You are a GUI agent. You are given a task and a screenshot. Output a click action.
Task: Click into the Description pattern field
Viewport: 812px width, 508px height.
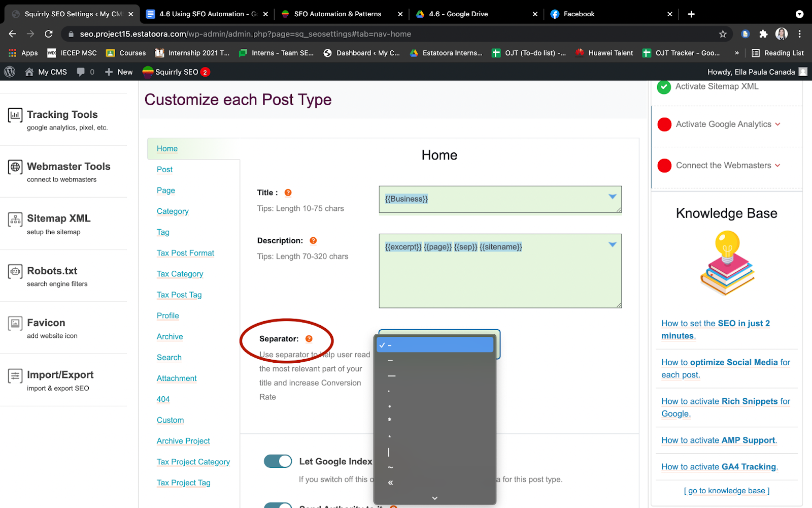pyautogui.click(x=500, y=271)
